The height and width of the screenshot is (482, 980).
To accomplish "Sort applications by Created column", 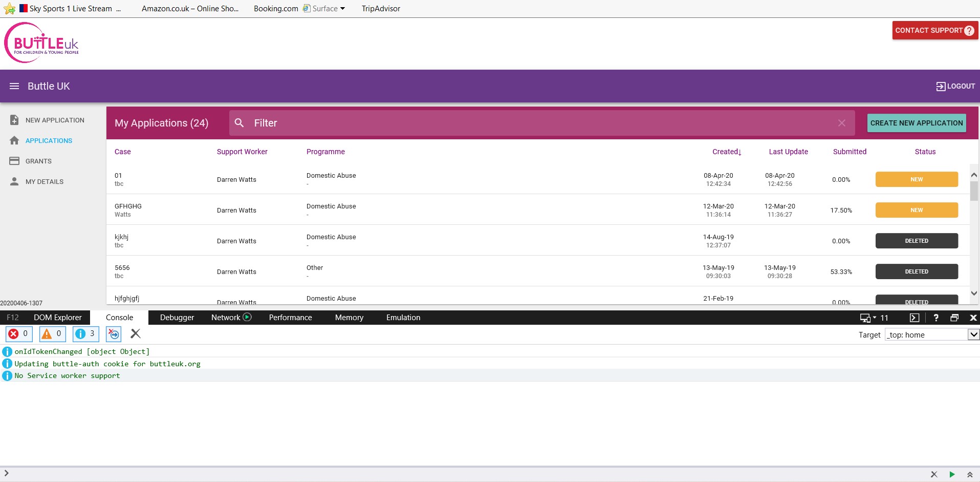I will pos(727,152).
